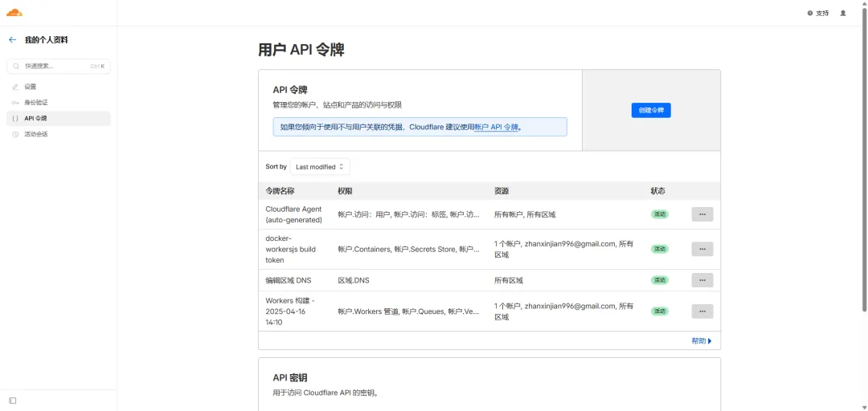
Task: Click the 帐户.Workers 管道 permissions cell
Action: [408, 312]
